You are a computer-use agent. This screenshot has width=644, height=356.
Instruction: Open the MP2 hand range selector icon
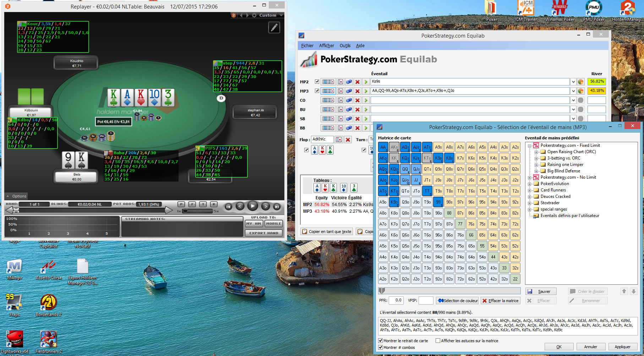[x=328, y=82]
